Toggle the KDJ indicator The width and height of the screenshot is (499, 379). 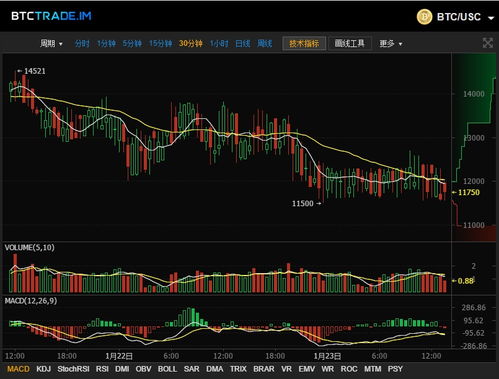[43, 369]
